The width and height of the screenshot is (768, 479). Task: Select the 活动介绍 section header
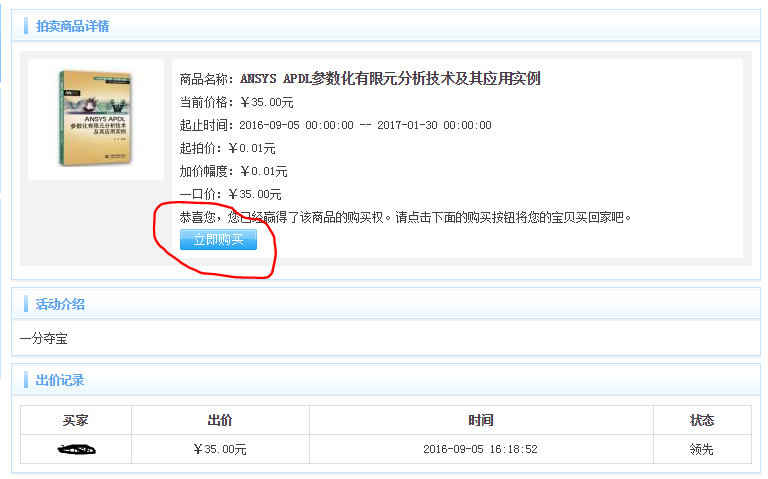click(x=60, y=304)
